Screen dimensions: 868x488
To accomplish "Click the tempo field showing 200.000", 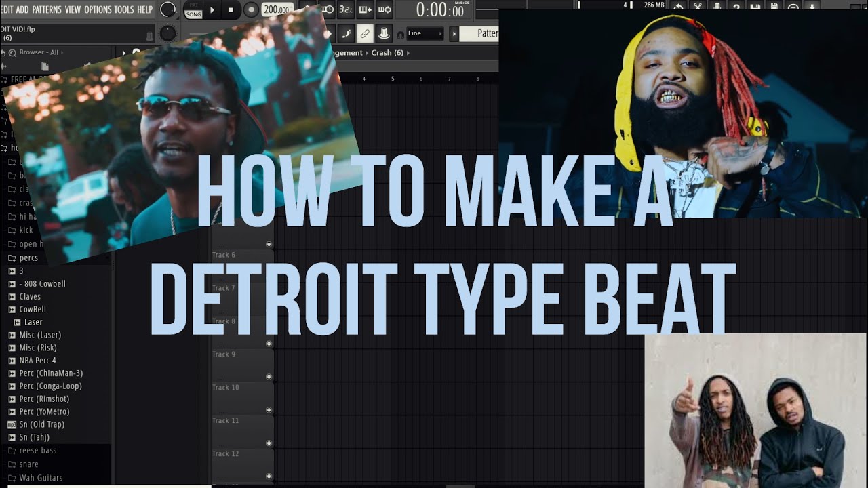I will pyautogui.click(x=278, y=10).
